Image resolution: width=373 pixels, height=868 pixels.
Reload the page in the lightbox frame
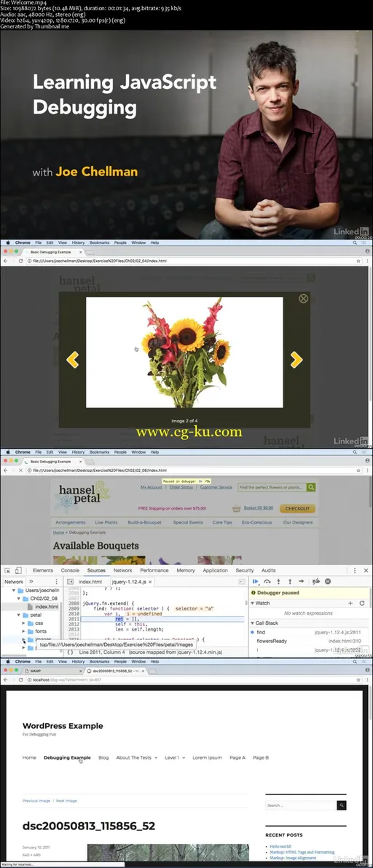coord(21,260)
